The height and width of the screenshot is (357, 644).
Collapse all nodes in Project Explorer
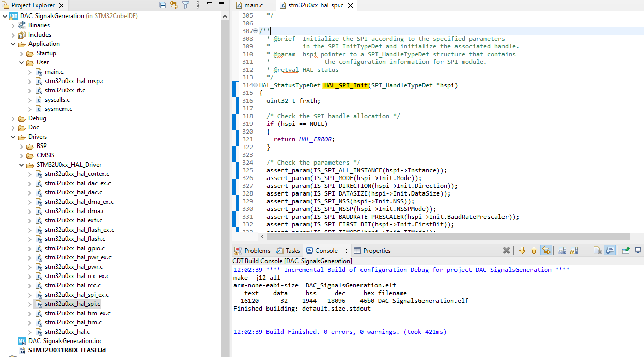coord(162,5)
